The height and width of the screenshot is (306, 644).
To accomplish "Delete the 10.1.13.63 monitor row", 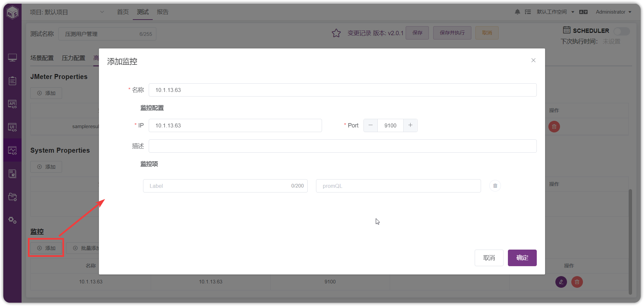I will coord(577,282).
